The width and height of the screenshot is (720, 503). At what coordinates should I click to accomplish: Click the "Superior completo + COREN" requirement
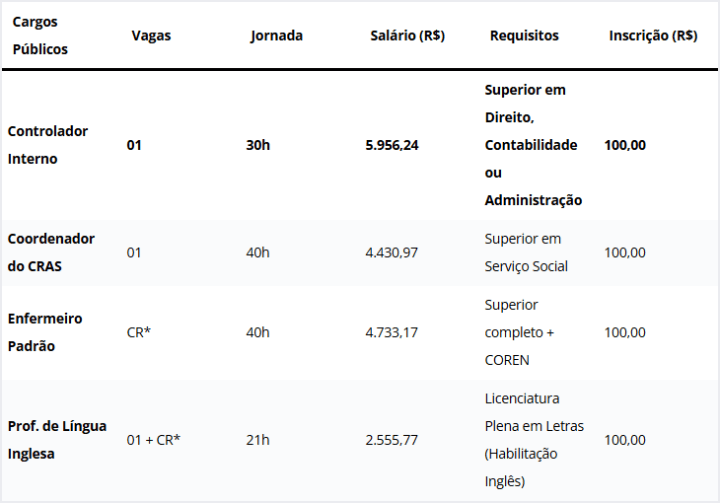[x=519, y=332]
